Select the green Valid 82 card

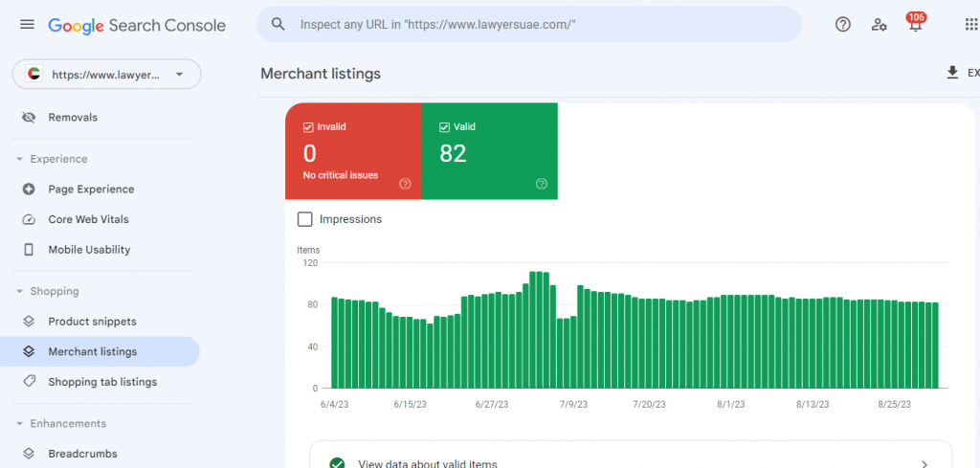click(489, 151)
